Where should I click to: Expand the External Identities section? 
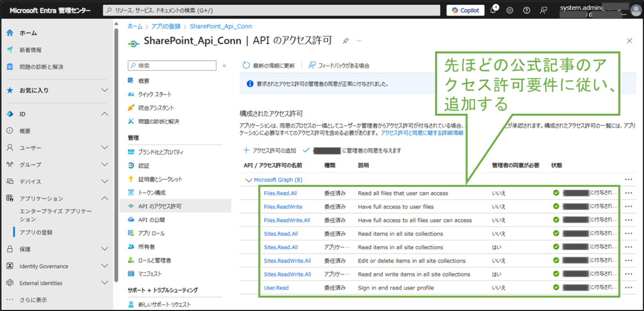point(105,283)
